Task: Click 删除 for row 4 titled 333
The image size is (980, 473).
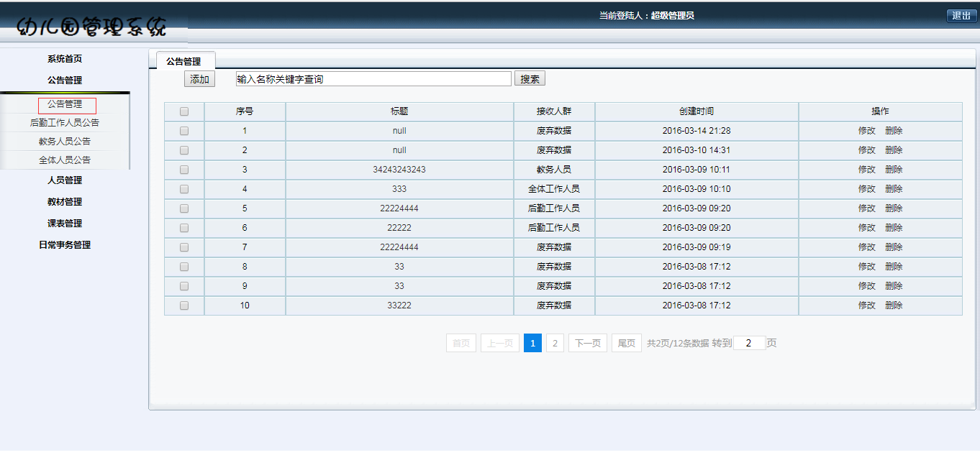Action: [894, 189]
